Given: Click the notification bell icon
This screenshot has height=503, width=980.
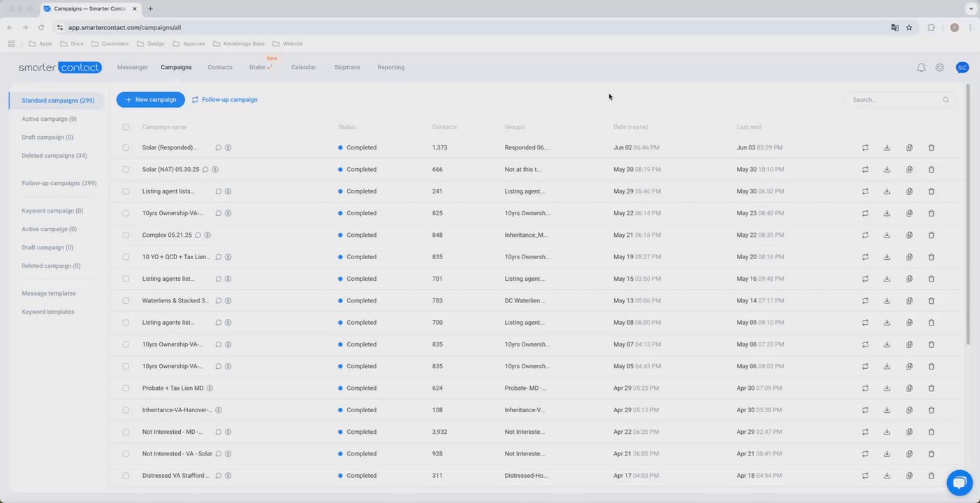Looking at the screenshot, I should (x=921, y=68).
